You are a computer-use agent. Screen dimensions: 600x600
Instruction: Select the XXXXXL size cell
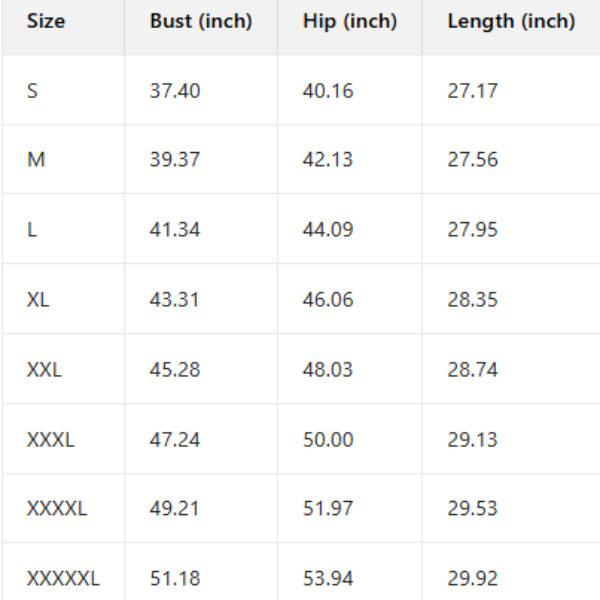coord(63,578)
